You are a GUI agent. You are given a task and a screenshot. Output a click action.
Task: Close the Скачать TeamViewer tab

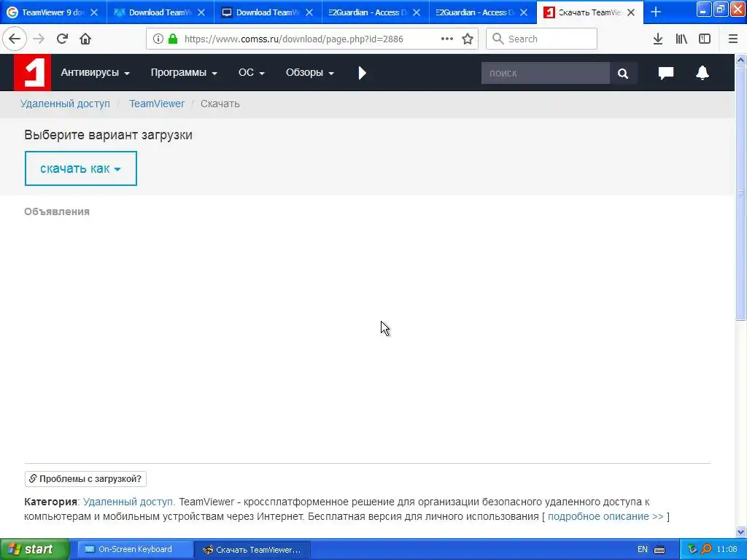631,12
